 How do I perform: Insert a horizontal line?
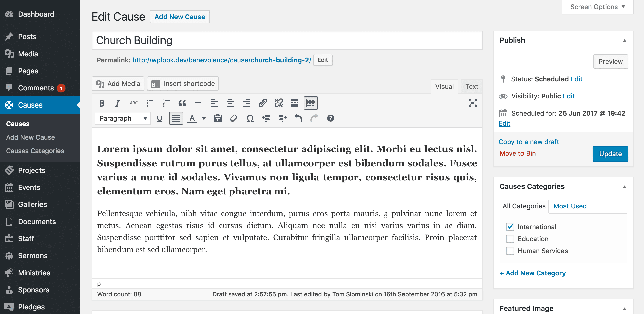[x=198, y=103]
